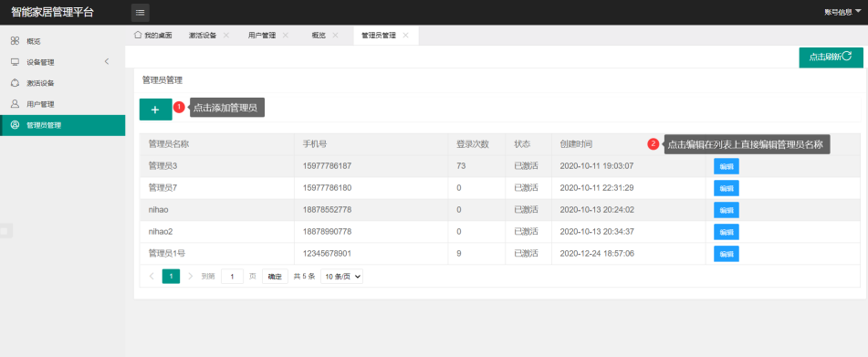The height and width of the screenshot is (357, 868).
Task: Click the plus icon to add administrator
Action: tap(155, 110)
